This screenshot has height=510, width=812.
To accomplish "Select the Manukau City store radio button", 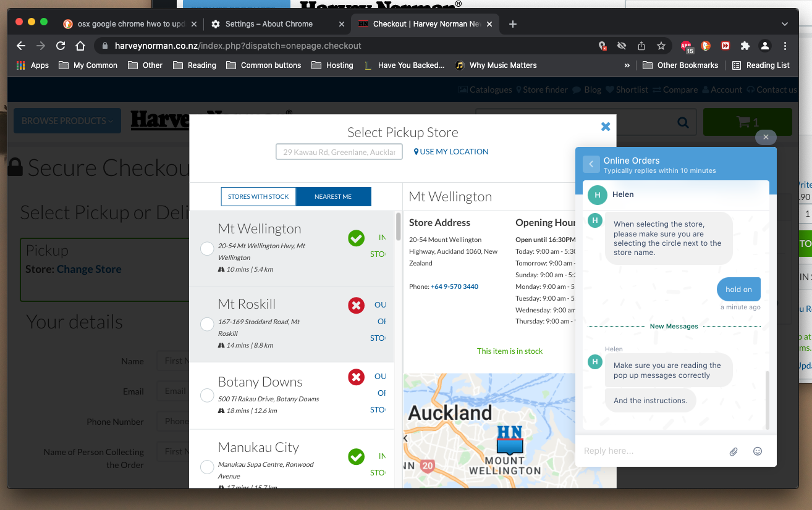I will (x=208, y=467).
